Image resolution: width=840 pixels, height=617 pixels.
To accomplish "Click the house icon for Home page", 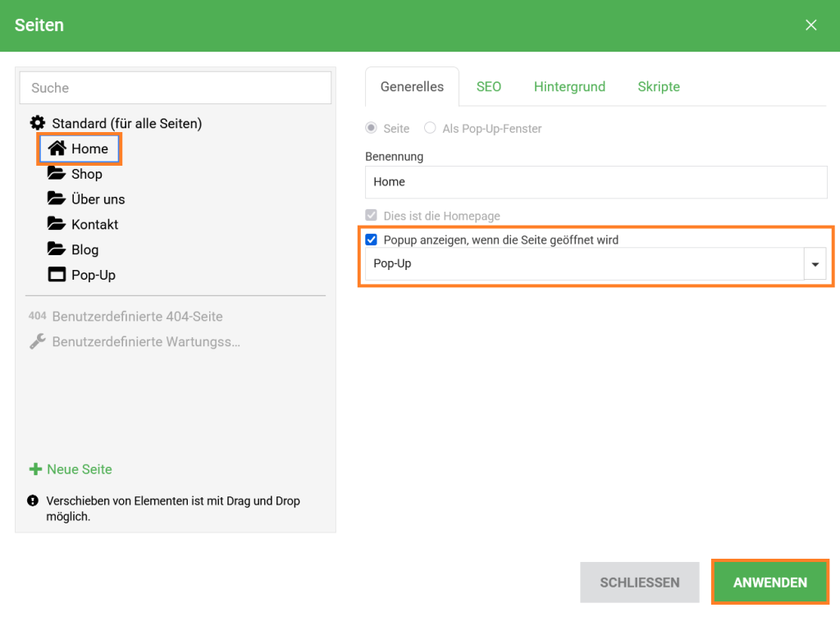I will click(57, 149).
